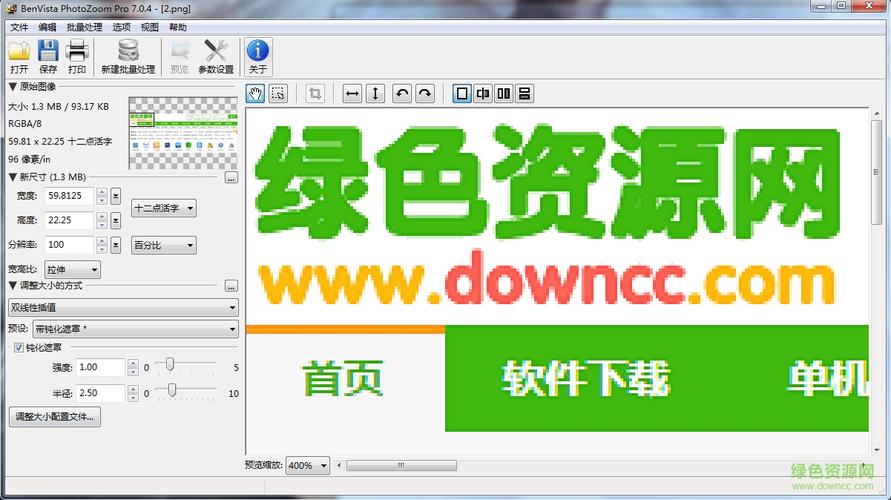Viewport: 891px width, 500px height.
Task: Switch to single preview view
Action: [462, 93]
